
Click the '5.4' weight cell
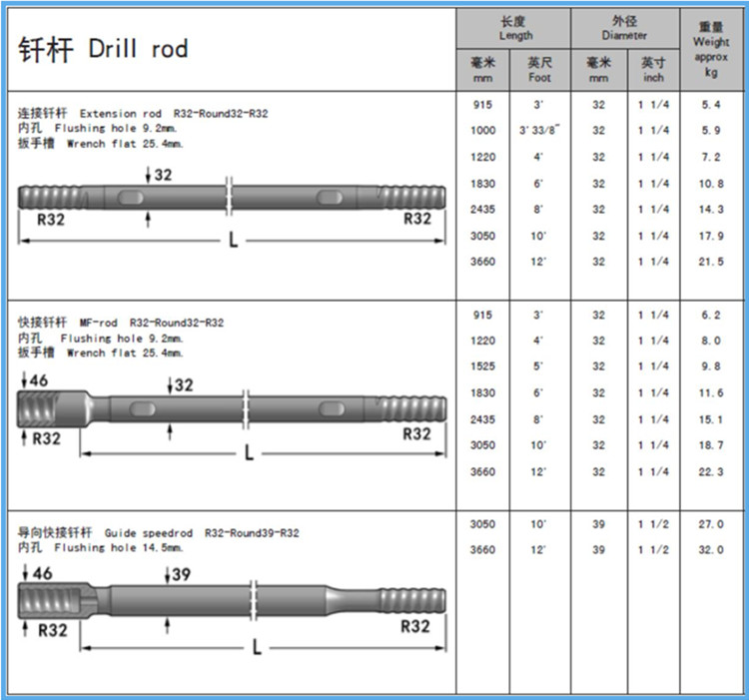point(711,105)
